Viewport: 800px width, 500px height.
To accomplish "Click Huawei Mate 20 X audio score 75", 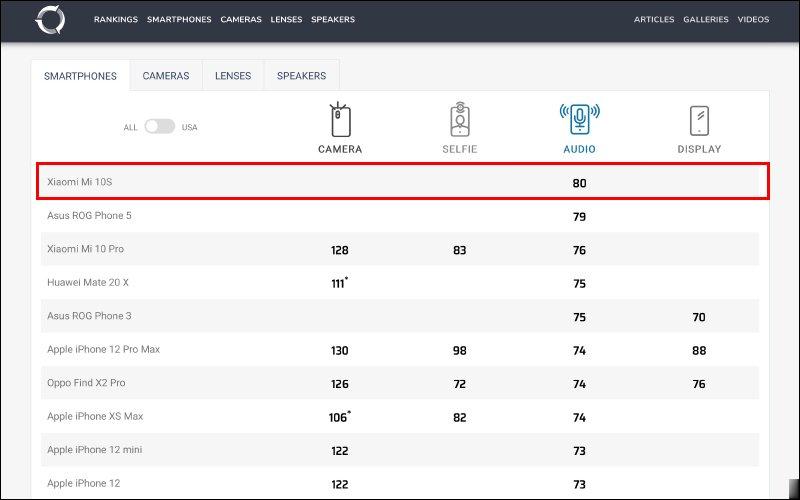I will pos(579,284).
